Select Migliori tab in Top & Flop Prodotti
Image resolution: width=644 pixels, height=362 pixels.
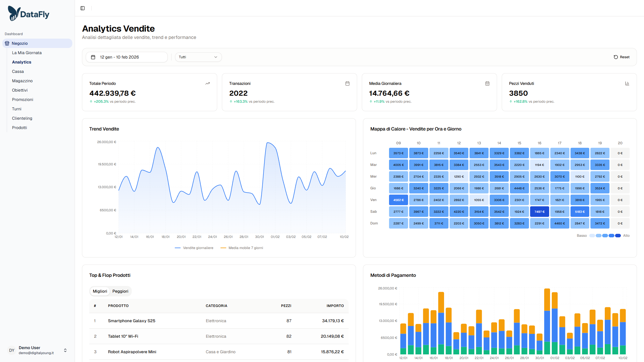coord(100,291)
